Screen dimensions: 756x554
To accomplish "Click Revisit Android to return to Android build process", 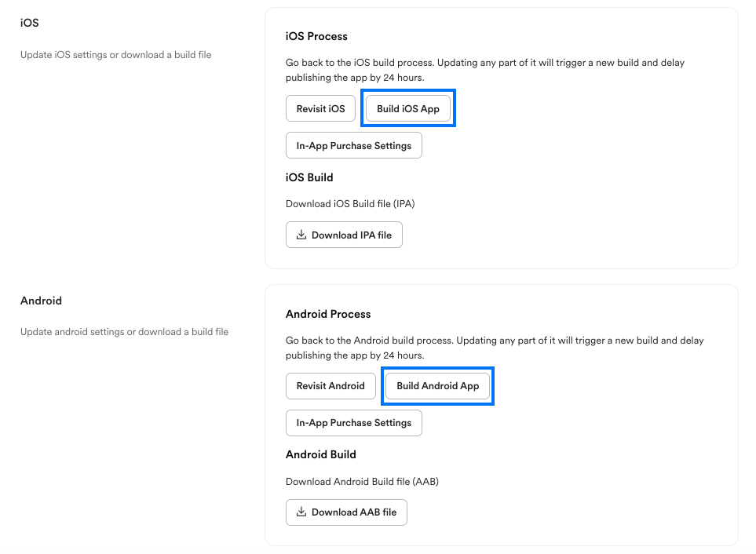I will pos(330,385).
